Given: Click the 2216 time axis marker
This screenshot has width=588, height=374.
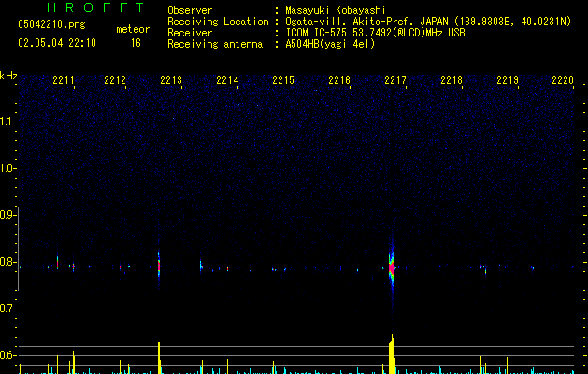Looking at the screenshot, I should (339, 80).
